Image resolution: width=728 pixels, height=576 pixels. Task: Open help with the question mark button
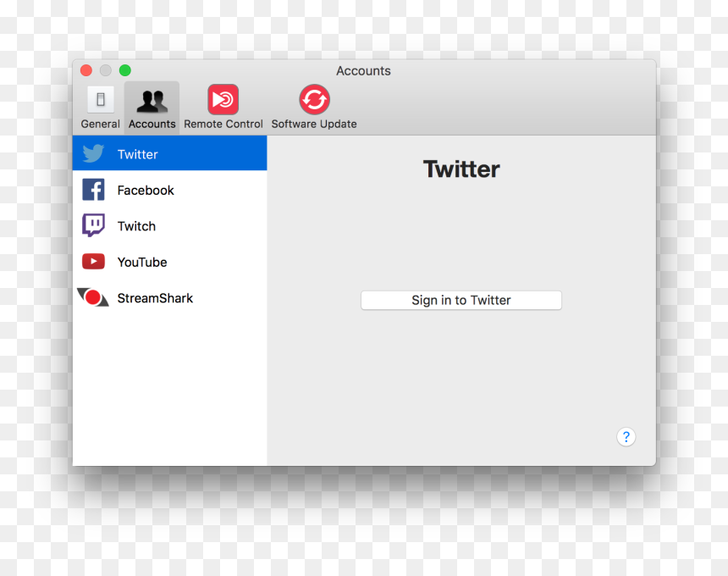tap(626, 436)
